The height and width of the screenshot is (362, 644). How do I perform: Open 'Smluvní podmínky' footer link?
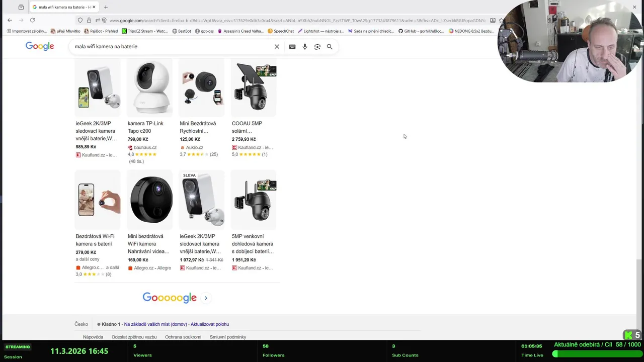click(228, 337)
